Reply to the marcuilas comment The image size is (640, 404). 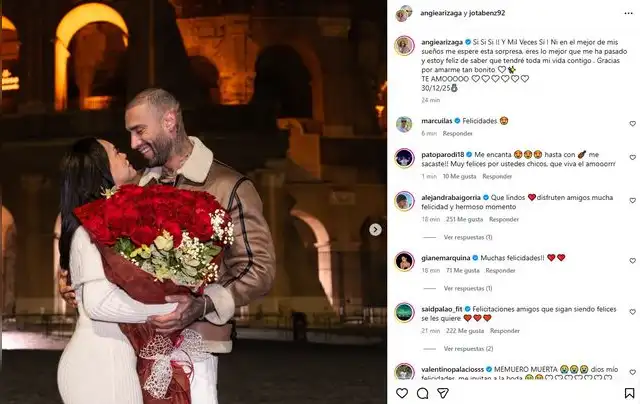(x=458, y=133)
